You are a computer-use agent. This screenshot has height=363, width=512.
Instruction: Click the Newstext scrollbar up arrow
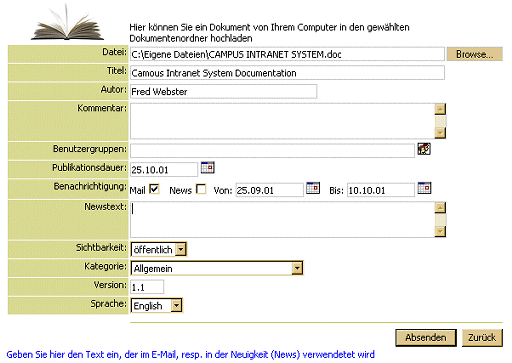point(440,207)
